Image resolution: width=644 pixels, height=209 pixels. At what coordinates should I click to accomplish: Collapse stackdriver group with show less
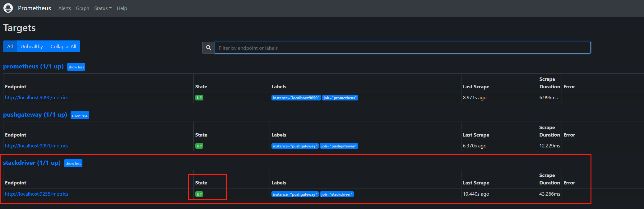(73, 163)
